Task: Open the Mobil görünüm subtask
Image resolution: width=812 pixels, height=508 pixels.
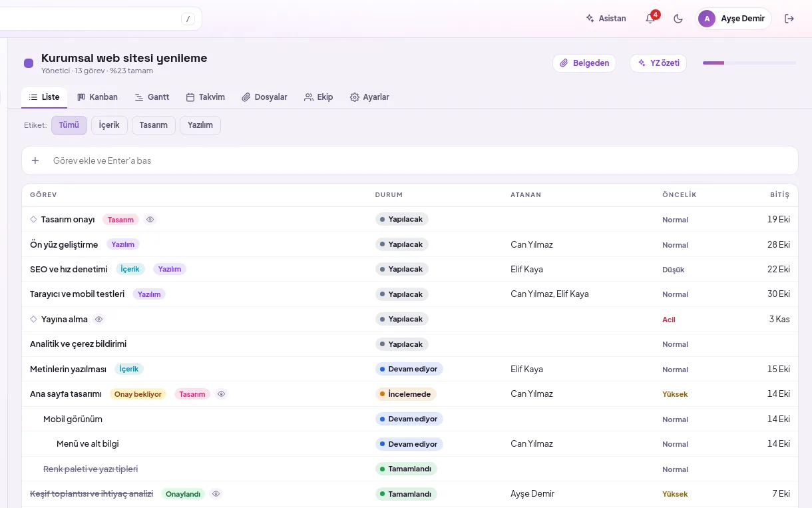Action: click(73, 419)
